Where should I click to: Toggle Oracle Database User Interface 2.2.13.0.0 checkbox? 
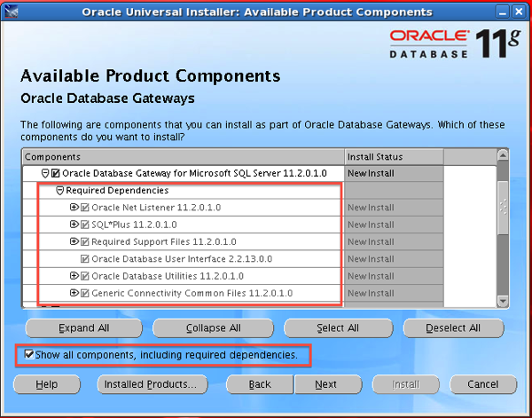point(84,259)
